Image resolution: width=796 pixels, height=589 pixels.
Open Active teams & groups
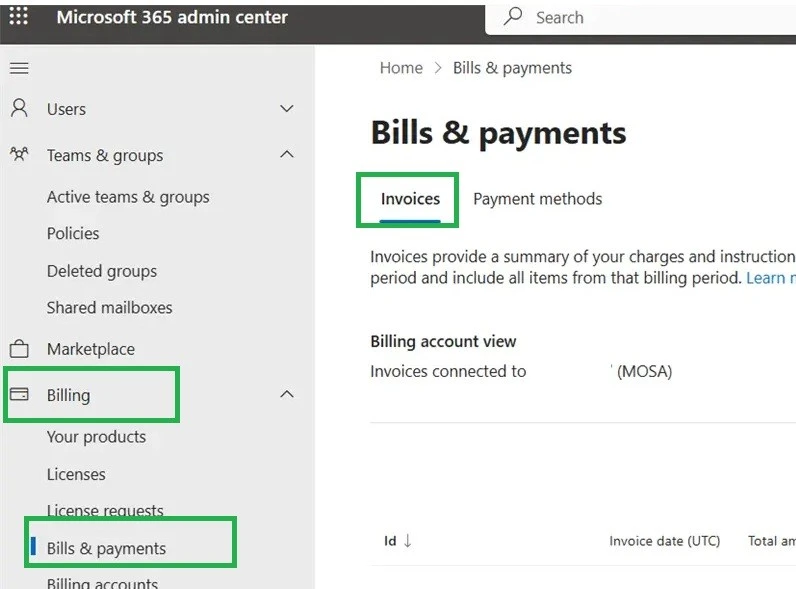click(x=128, y=197)
